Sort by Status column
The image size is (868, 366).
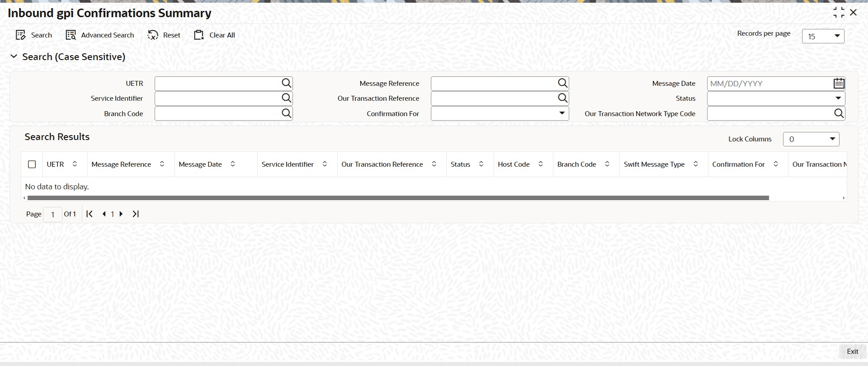481,164
